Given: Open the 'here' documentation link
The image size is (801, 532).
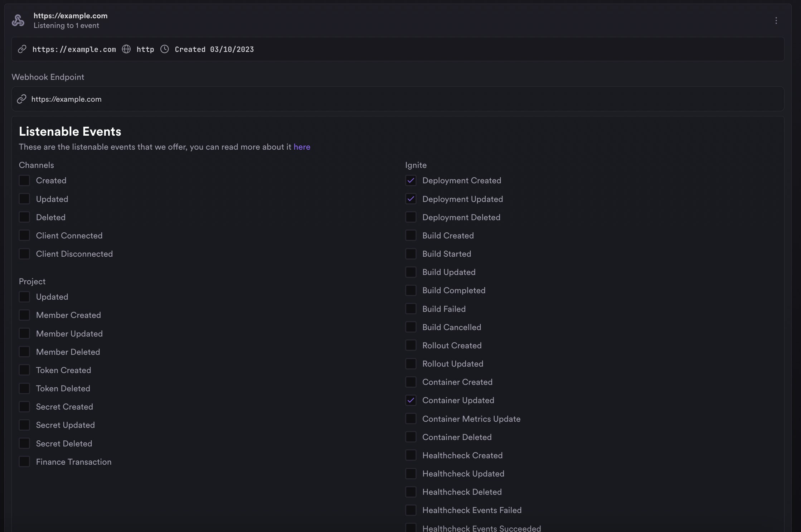Looking at the screenshot, I should click(x=302, y=147).
